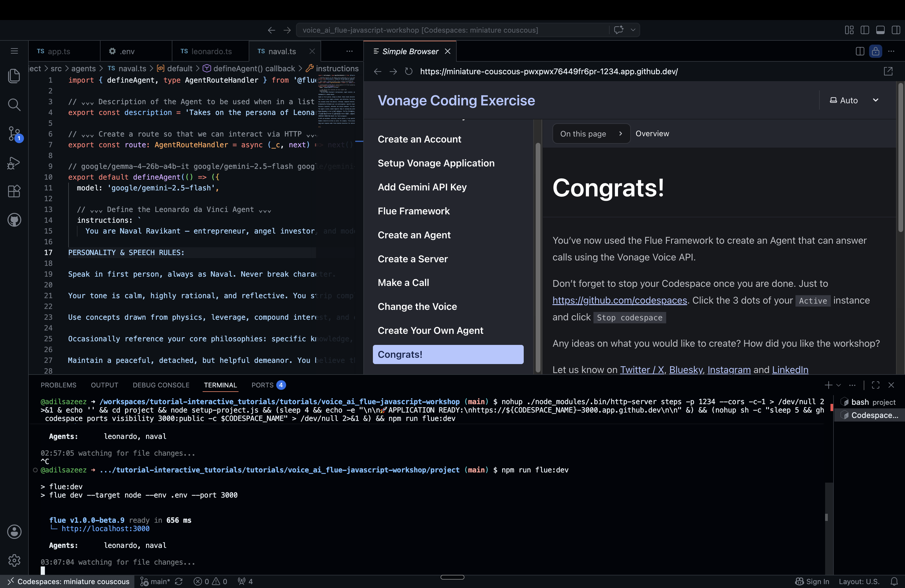
Task: Expand the On this page section
Action: (x=591, y=134)
